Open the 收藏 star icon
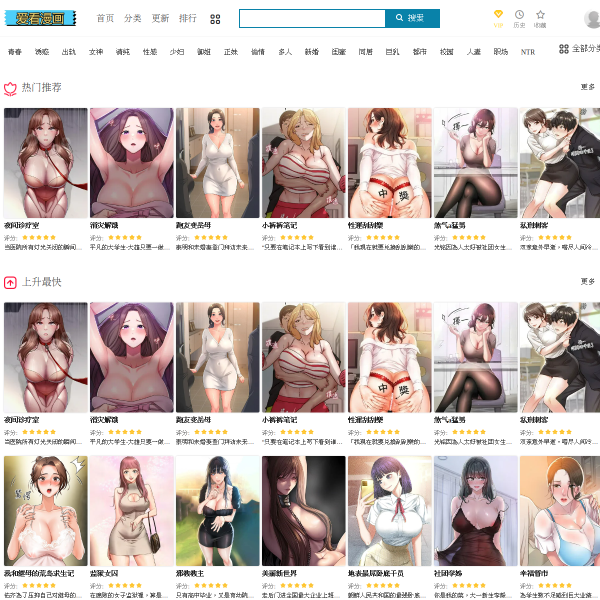 540,15
